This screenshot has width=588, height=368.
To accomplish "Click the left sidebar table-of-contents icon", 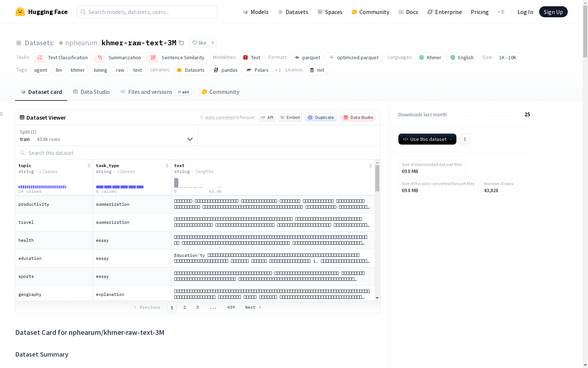I will click(1, 114).
